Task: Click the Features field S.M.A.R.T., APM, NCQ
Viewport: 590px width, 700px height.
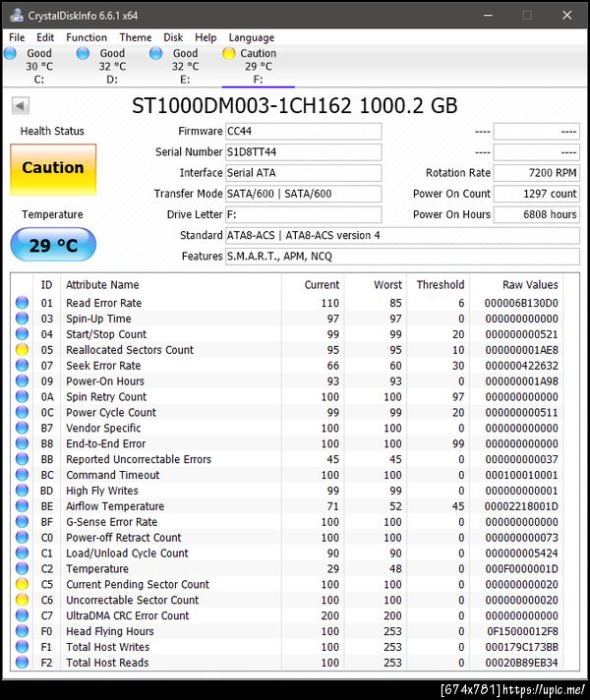Action: (402, 257)
